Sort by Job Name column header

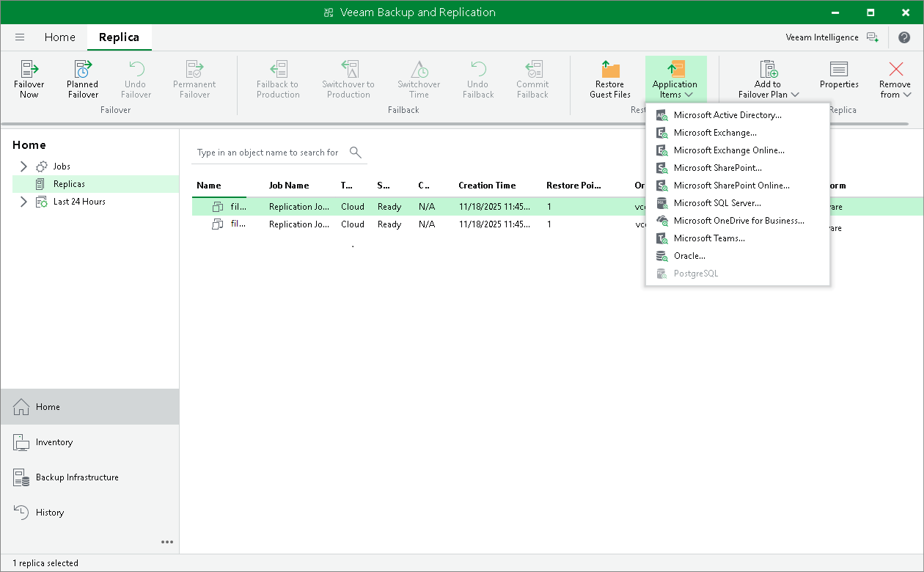(x=289, y=186)
